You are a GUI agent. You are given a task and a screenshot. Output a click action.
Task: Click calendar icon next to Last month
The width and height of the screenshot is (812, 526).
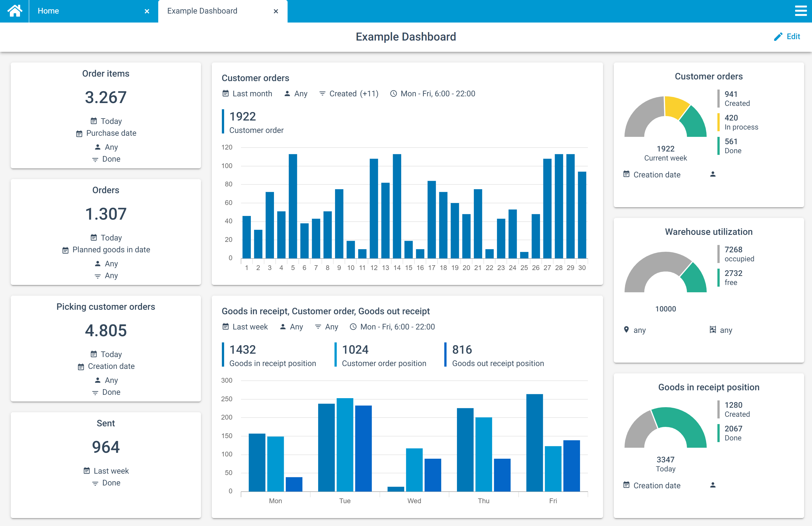point(226,93)
